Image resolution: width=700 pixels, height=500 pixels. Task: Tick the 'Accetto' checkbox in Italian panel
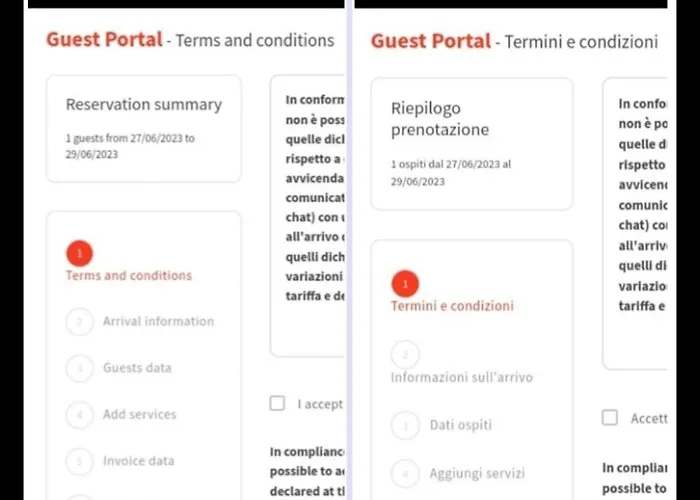click(610, 418)
